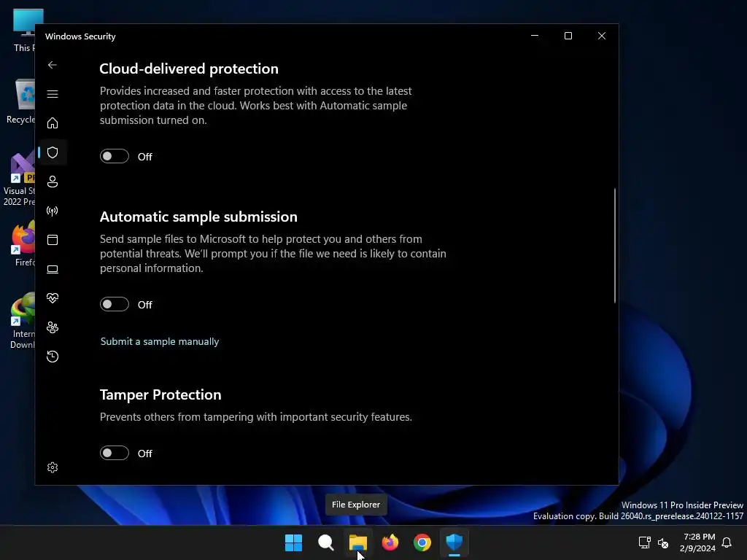The image size is (747, 560).
Task: Select the Recycle Bin desktop icon
Action: [x=21, y=101]
